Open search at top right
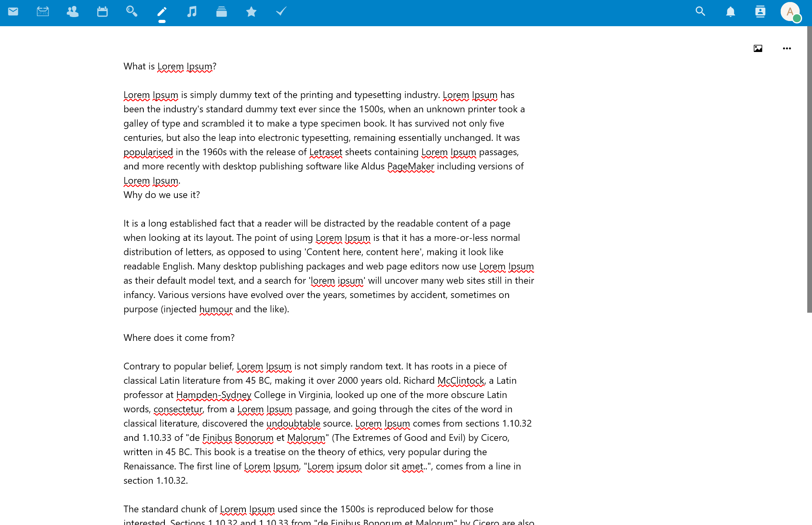 pos(700,12)
